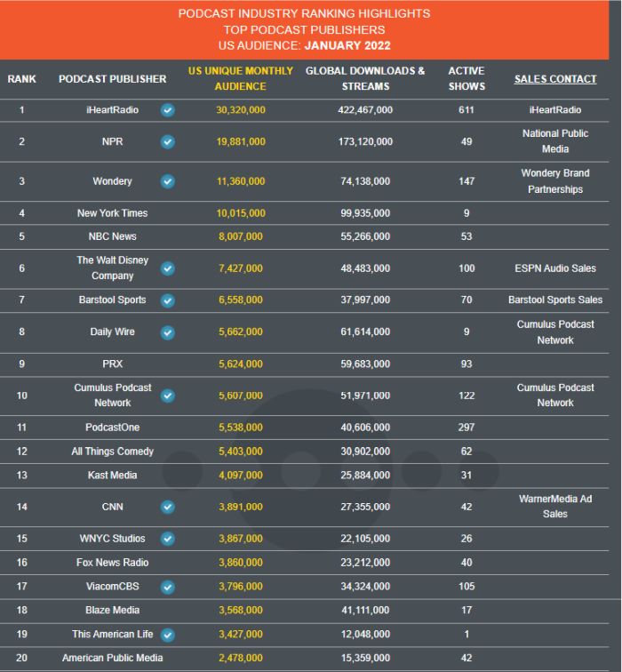The width and height of the screenshot is (622, 672).
Task: Select the PRX publisher name
Action: click(x=112, y=364)
